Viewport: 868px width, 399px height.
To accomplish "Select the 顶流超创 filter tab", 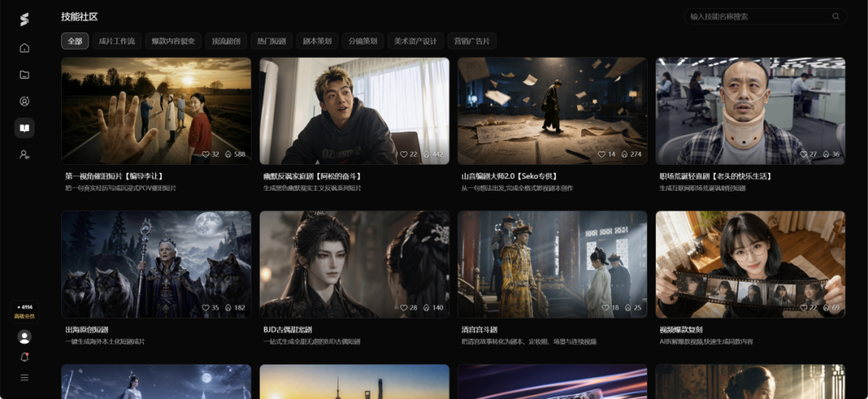I will tap(226, 41).
